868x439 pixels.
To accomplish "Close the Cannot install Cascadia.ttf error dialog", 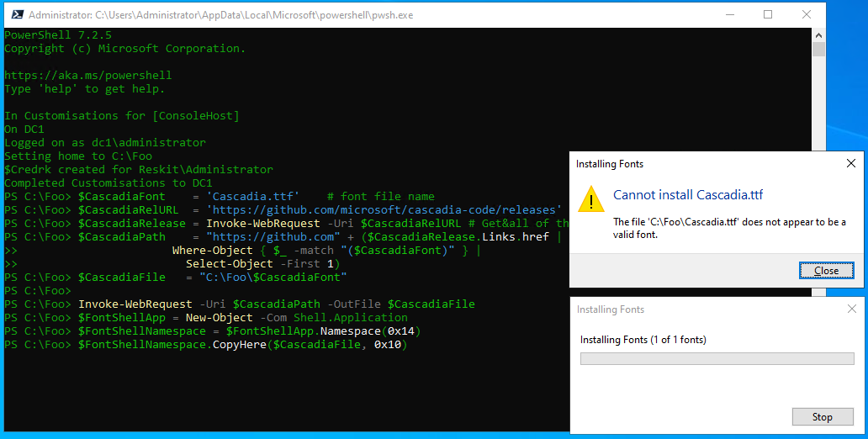I will coord(827,270).
